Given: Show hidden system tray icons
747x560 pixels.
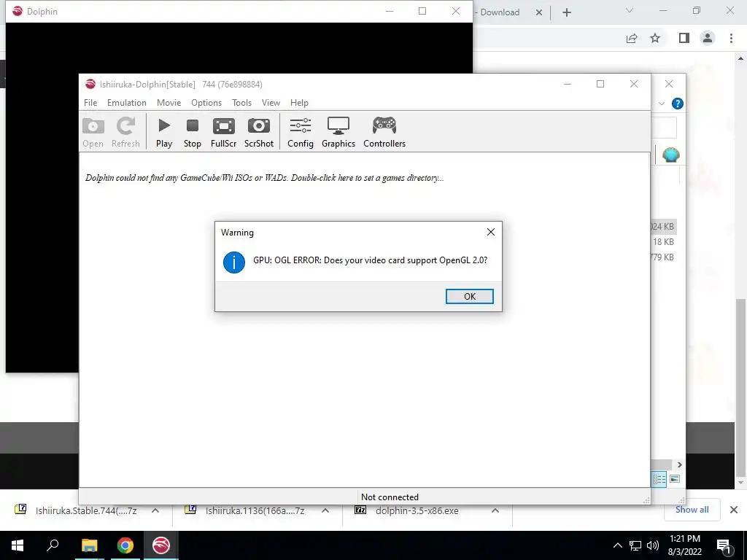Looking at the screenshot, I should tap(617, 545).
